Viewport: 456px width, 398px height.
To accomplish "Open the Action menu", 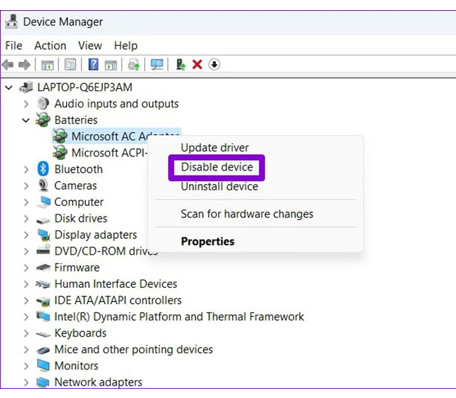I will coord(50,45).
